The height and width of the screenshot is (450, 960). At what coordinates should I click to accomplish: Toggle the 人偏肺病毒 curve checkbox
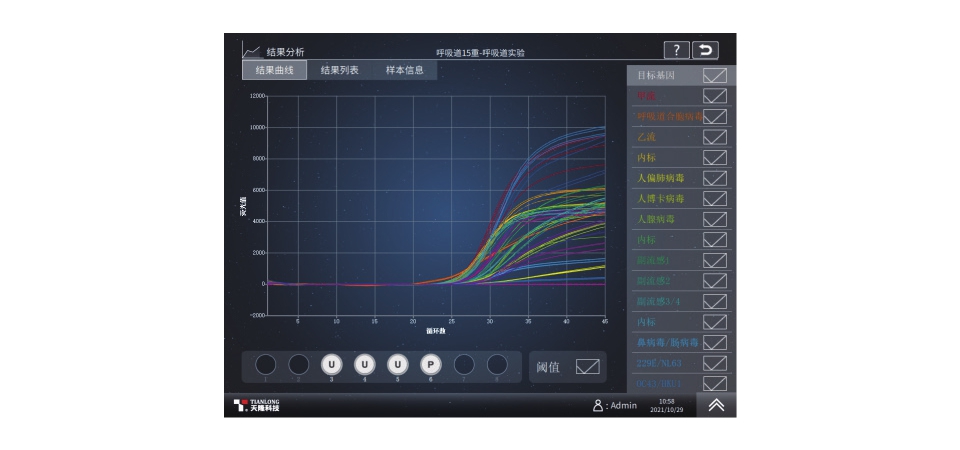[715, 178]
